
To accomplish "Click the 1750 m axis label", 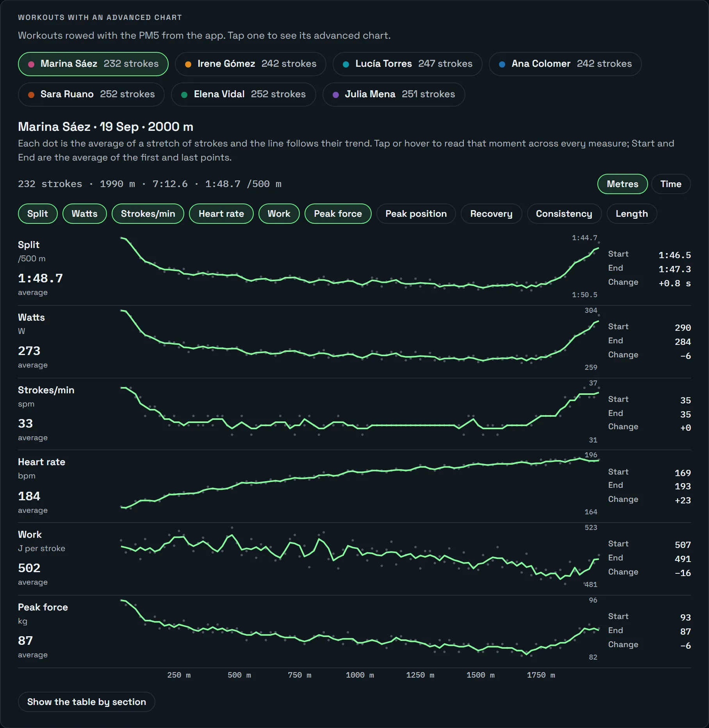I will click(x=541, y=675).
